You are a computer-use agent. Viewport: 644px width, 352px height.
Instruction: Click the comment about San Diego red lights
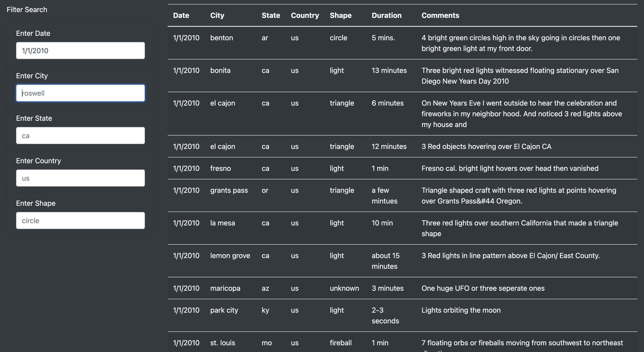pos(520,76)
